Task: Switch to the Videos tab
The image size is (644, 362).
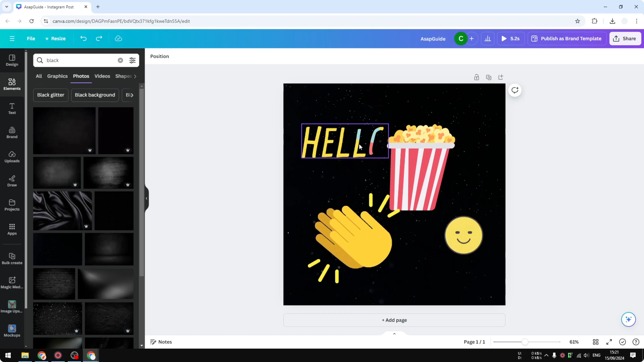Action: [x=102, y=76]
